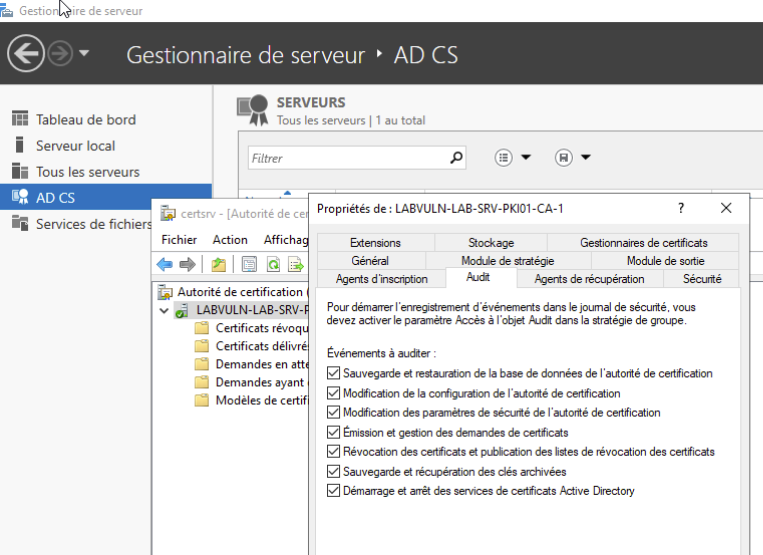Click the export list icon in certsrv toolbar

[296, 265]
